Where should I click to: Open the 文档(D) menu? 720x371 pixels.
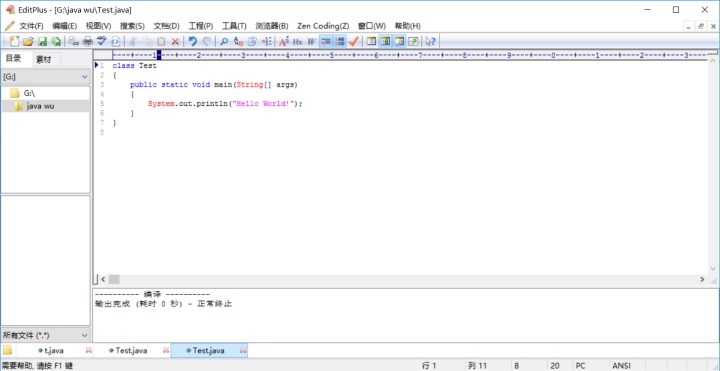[x=166, y=26]
